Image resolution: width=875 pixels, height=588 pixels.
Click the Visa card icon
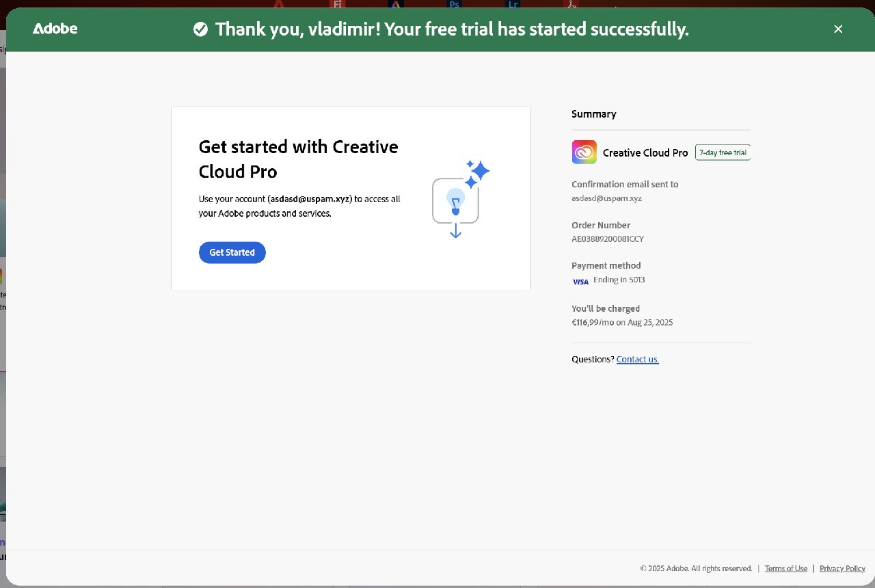pyautogui.click(x=580, y=281)
